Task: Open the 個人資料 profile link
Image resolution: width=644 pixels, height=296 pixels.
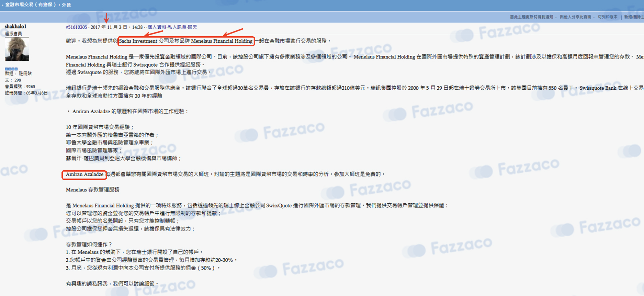Action: pos(157,27)
